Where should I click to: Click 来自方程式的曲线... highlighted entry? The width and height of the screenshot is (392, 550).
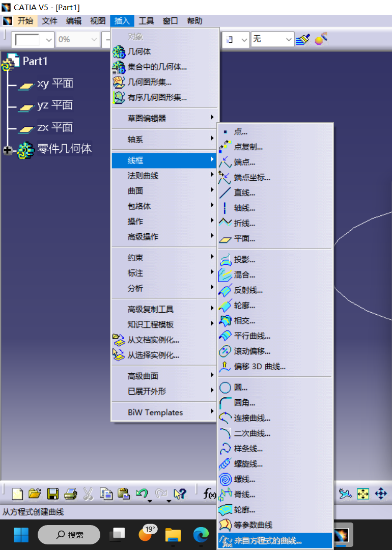(275, 540)
